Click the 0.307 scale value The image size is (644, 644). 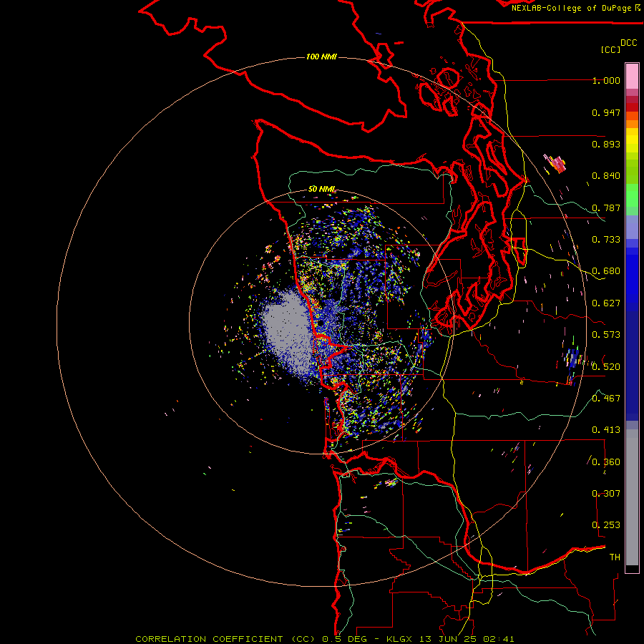[x=606, y=494]
